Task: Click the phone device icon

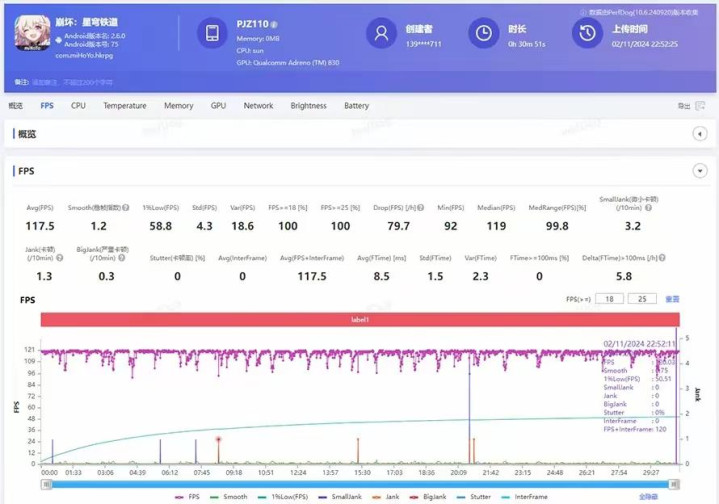Action: [212, 33]
